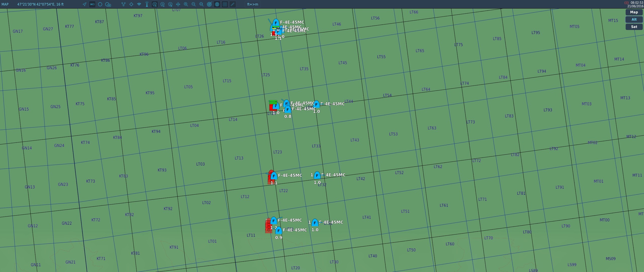The height and width of the screenshot is (272, 644).
Task: Select the topmost F-4E-45MC aircraft near LT26
Action: point(276,23)
